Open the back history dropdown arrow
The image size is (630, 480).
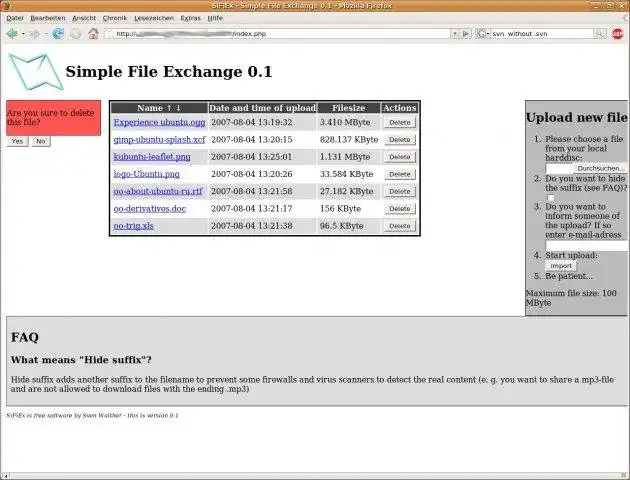(23, 34)
